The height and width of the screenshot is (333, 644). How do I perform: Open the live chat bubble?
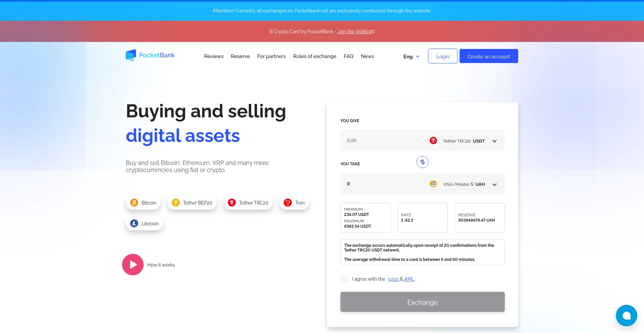tap(626, 316)
